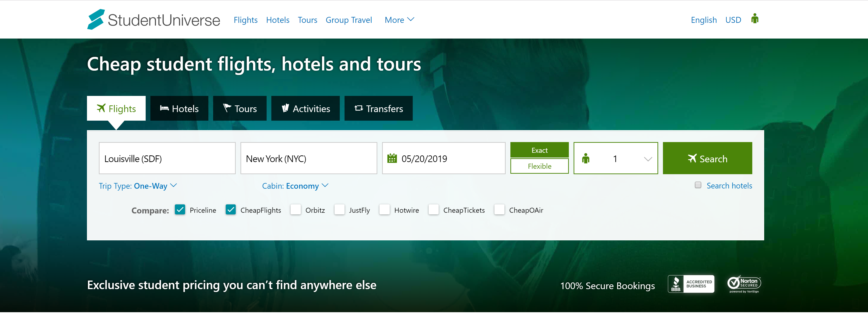This screenshot has height=321, width=868.
Task: Open Hotels in the top navigation
Action: click(x=278, y=20)
